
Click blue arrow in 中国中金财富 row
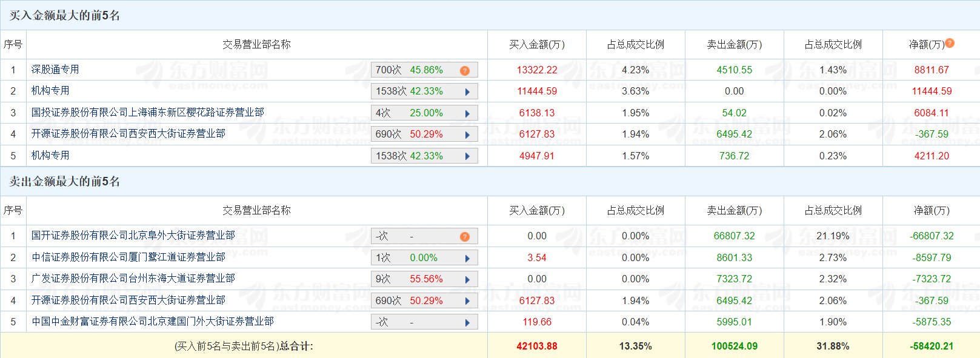(467, 322)
